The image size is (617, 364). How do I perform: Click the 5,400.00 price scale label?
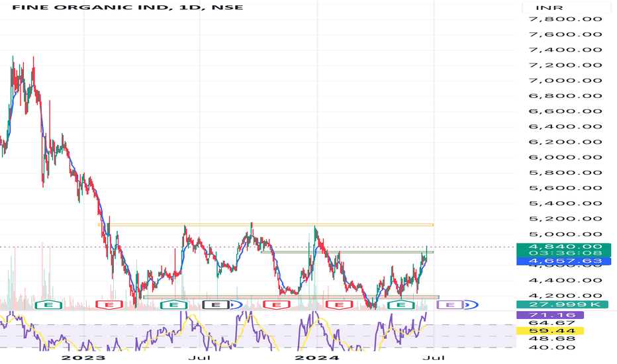pyautogui.click(x=565, y=203)
